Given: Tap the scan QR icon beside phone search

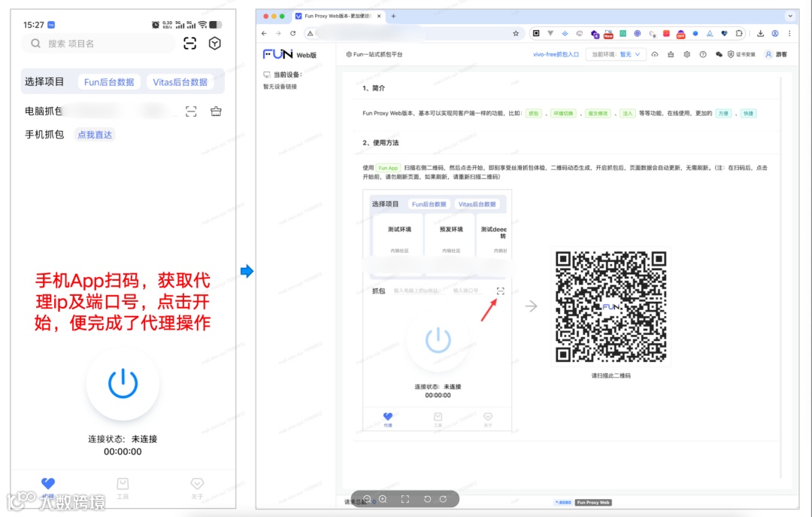Looking at the screenshot, I should pos(190,44).
